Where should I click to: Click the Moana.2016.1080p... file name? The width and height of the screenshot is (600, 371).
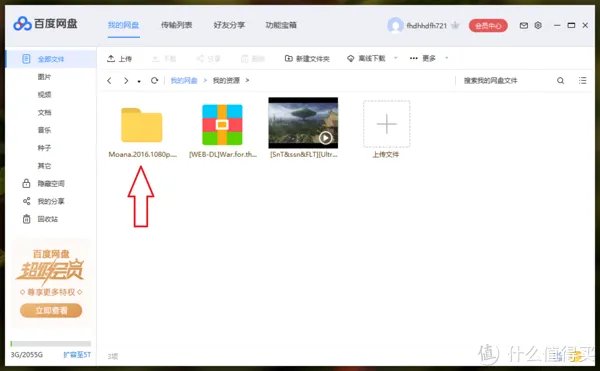point(143,155)
